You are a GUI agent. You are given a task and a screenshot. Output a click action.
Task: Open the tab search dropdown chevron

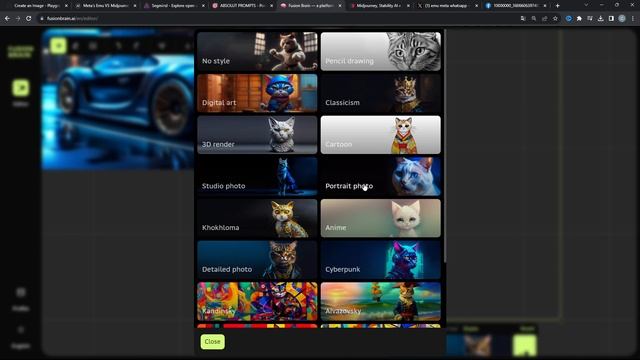coord(587,5)
